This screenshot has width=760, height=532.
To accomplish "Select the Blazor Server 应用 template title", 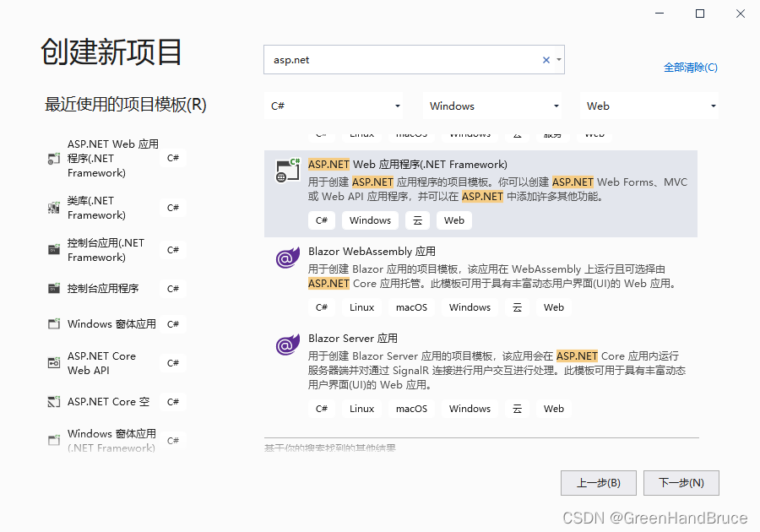I will pos(353,338).
